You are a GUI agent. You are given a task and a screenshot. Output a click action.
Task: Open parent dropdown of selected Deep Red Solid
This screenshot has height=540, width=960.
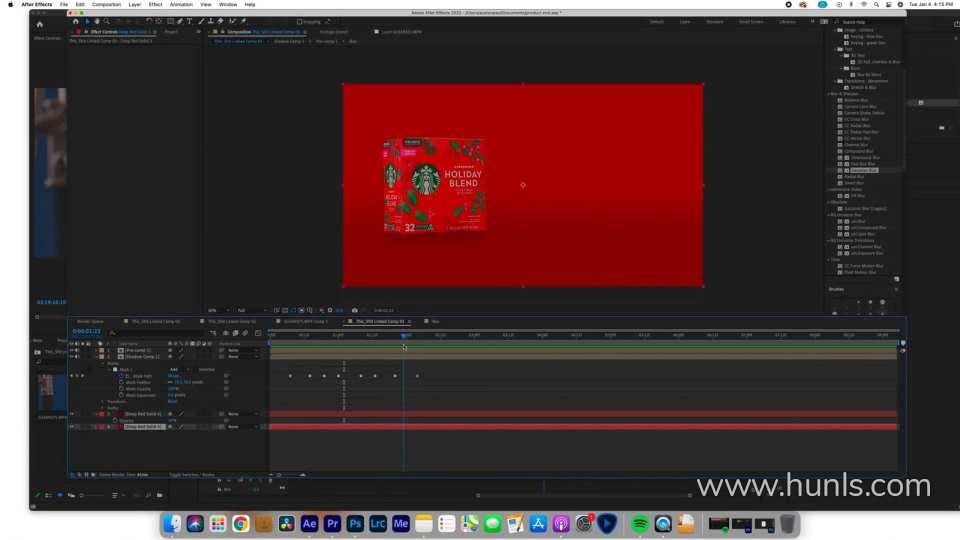tap(243, 427)
